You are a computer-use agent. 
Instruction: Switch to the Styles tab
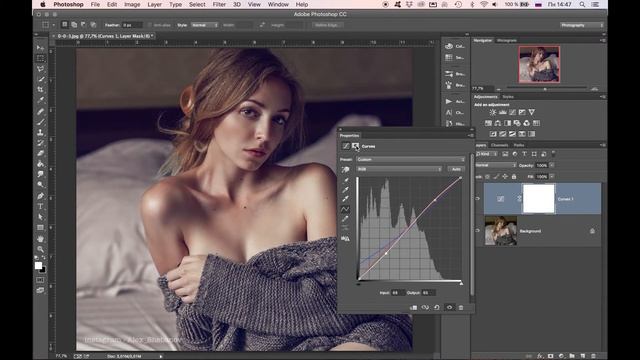(x=508, y=97)
